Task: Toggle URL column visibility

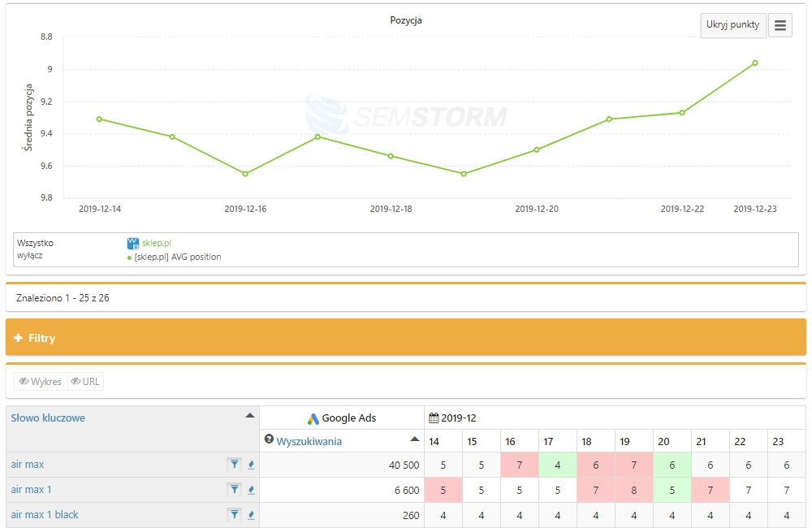Action: tap(85, 382)
